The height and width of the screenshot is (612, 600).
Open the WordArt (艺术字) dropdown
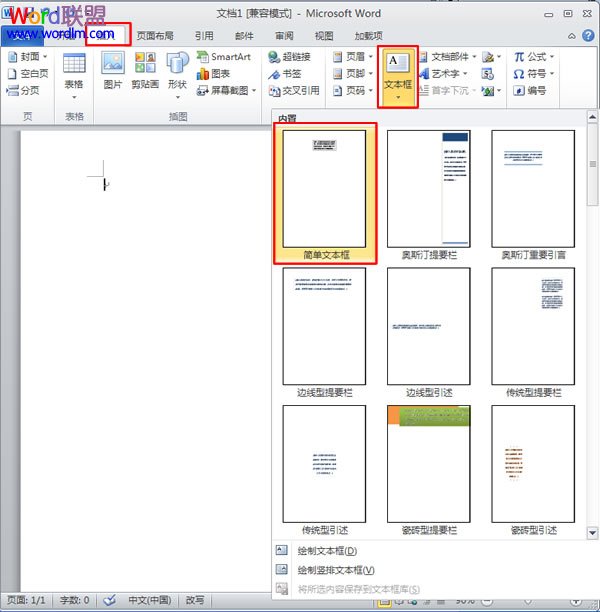[x=443, y=74]
